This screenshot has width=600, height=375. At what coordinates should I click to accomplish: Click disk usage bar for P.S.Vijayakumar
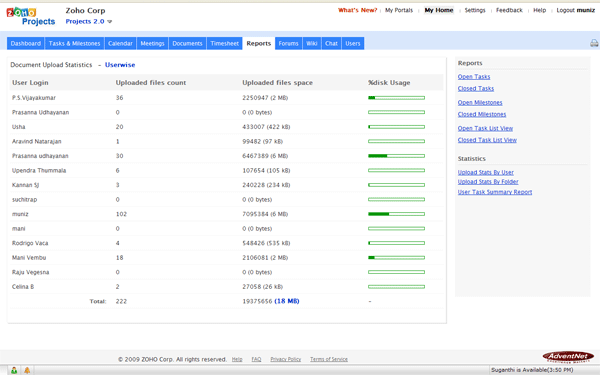point(396,98)
